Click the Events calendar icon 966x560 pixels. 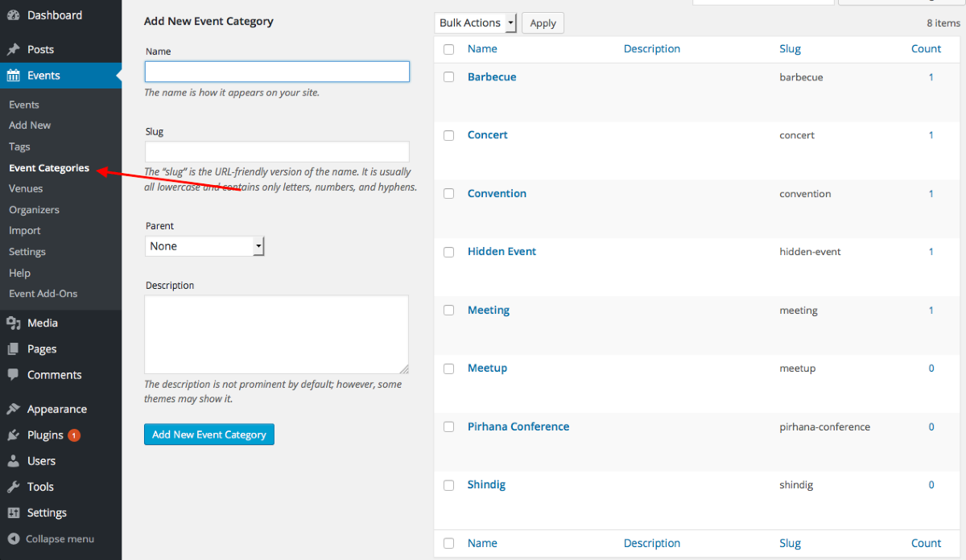[14, 76]
